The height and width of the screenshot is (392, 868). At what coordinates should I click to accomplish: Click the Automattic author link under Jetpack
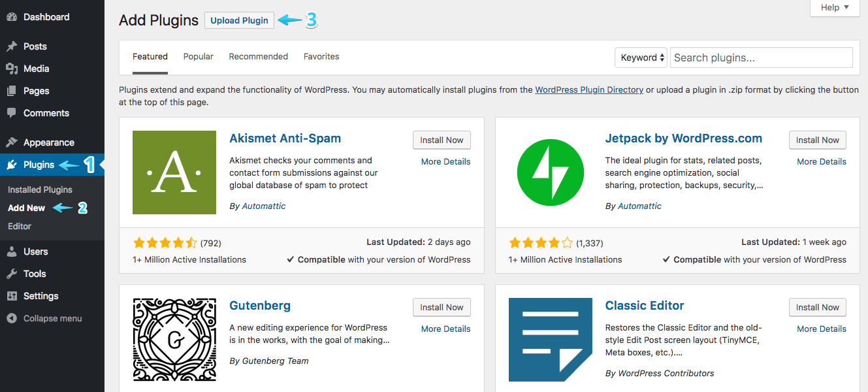point(640,206)
